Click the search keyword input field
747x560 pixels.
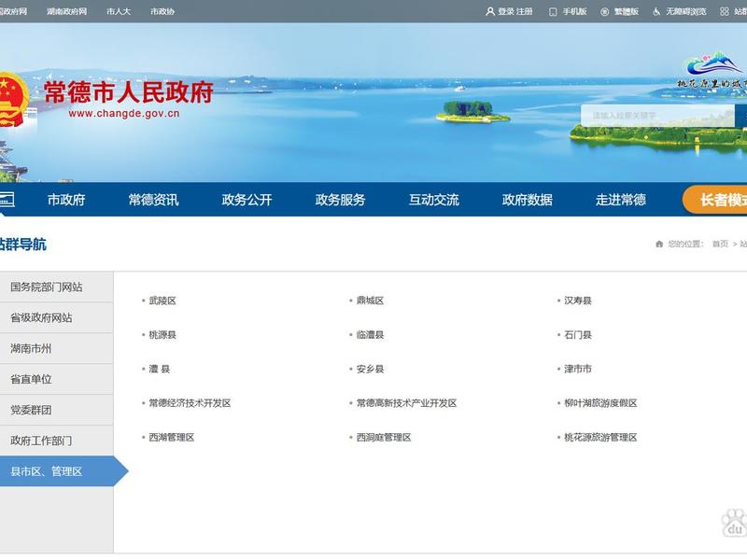coord(657,116)
